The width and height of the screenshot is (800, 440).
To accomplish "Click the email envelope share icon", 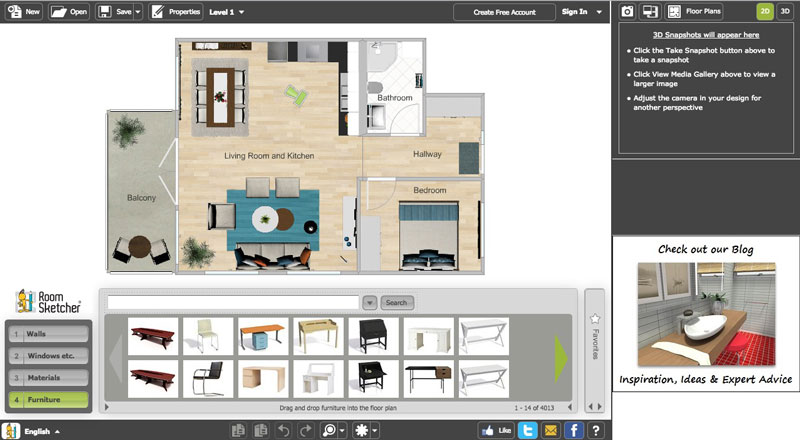I will pos(549,430).
